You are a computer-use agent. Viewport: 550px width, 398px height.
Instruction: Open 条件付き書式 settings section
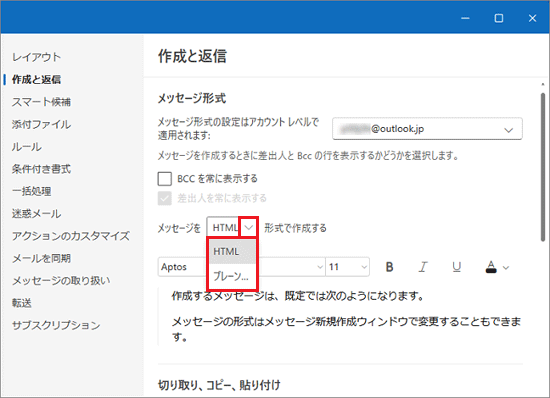click(41, 169)
